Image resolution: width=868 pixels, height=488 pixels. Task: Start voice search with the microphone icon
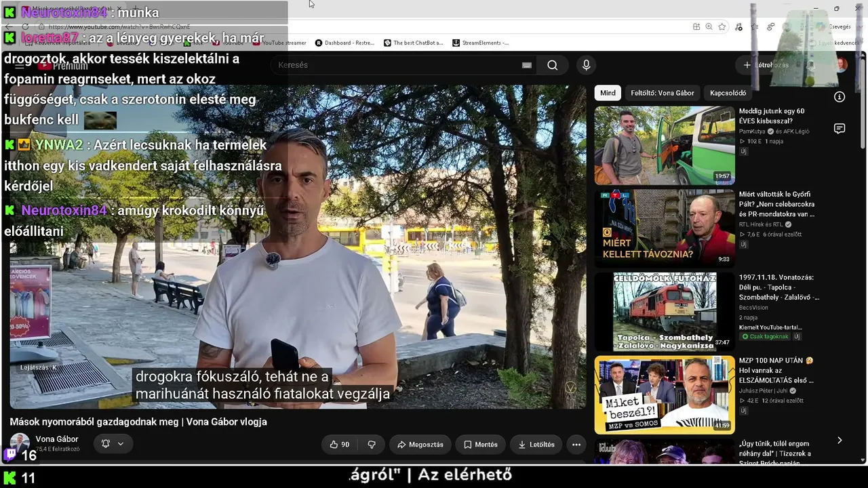click(x=587, y=65)
